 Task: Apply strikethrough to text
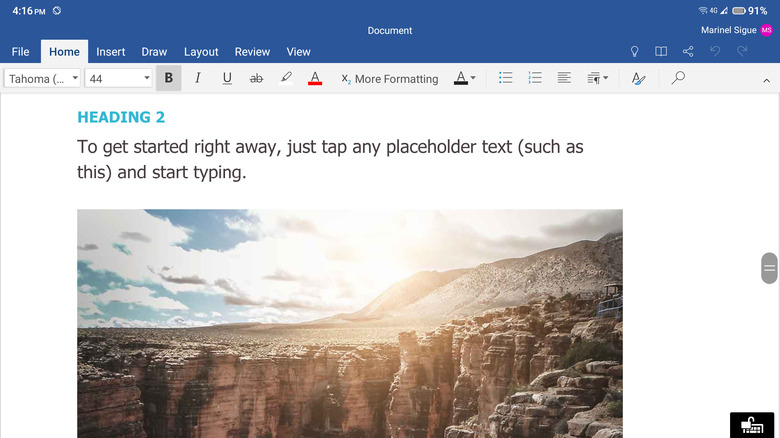[256, 78]
